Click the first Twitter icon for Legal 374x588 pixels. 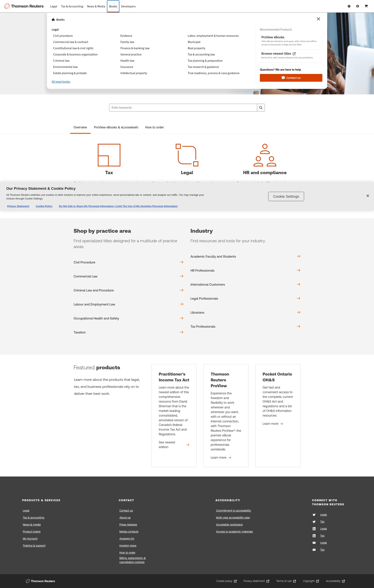pyautogui.click(x=314, y=515)
